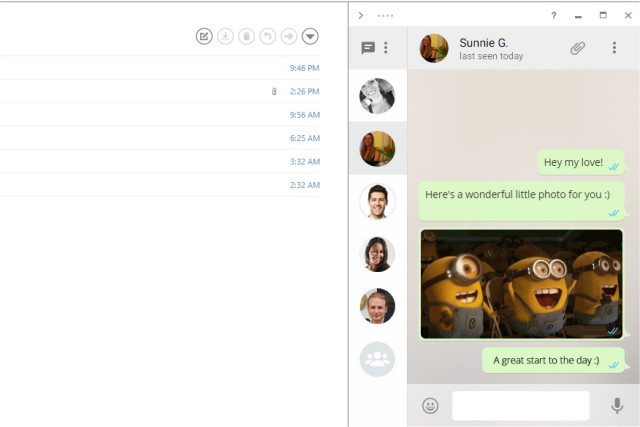
Task: Collapse the chat panel with the chevron arrow
Action: (361, 16)
